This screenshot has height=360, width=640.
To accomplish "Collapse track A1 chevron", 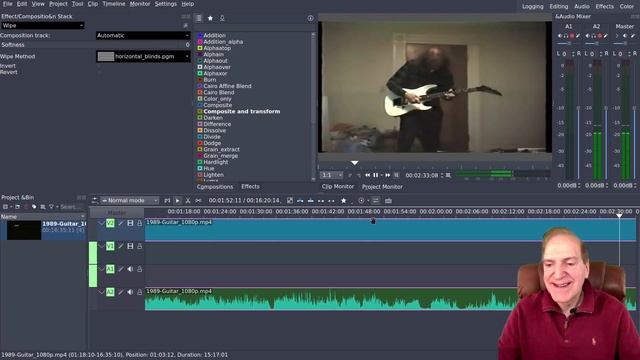I will pos(101,269).
